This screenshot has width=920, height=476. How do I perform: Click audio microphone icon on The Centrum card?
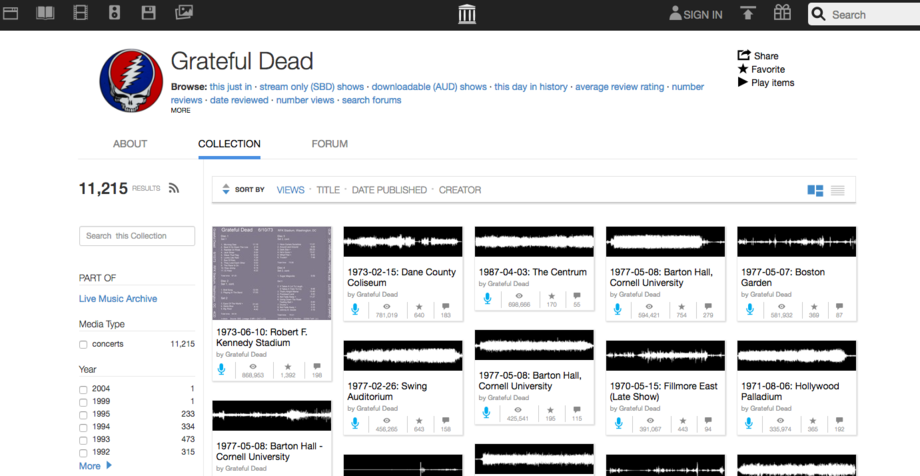pyautogui.click(x=487, y=298)
